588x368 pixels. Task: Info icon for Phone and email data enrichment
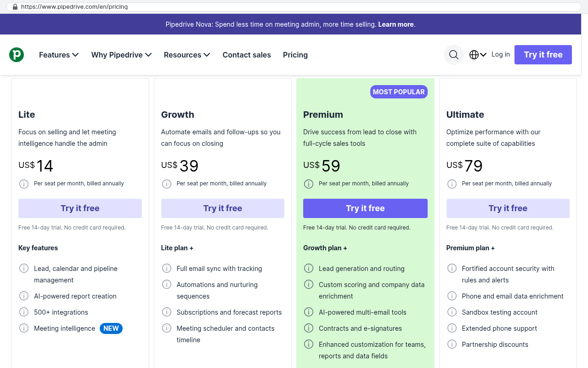452,296
